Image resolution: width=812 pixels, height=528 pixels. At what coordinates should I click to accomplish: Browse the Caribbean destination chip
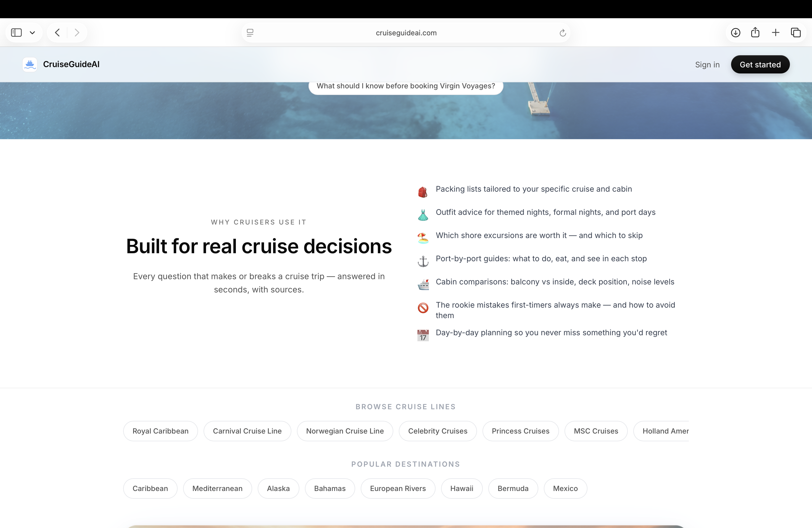[x=150, y=489]
